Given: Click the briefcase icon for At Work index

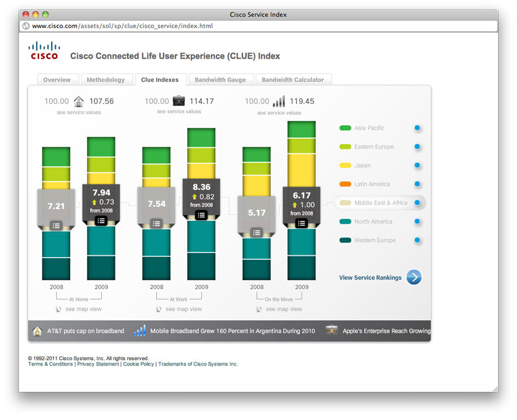Looking at the screenshot, I should tap(179, 100).
